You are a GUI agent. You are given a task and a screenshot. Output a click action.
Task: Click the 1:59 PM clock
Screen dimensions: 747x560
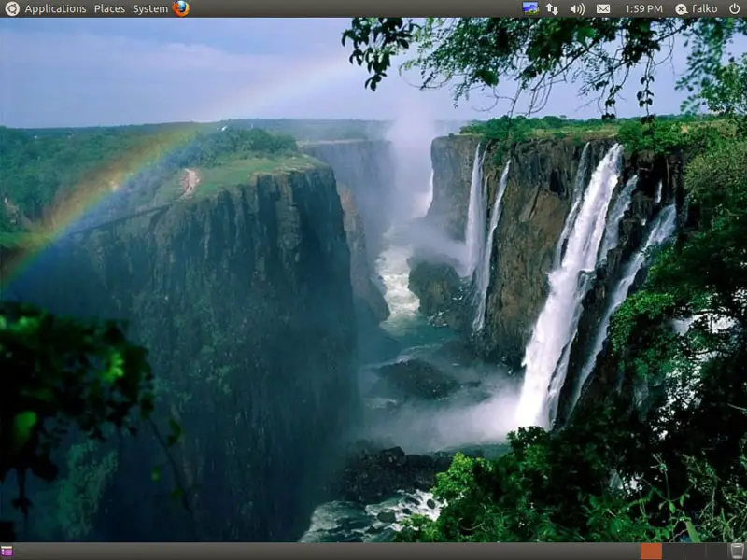pyautogui.click(x=643, y=8)
